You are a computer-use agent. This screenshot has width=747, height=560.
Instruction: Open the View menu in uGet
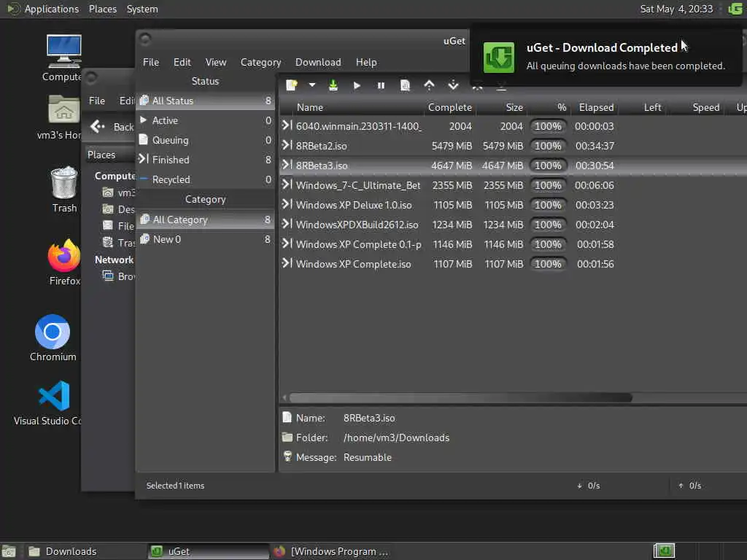pyautogui.click(x=216, y=63)
